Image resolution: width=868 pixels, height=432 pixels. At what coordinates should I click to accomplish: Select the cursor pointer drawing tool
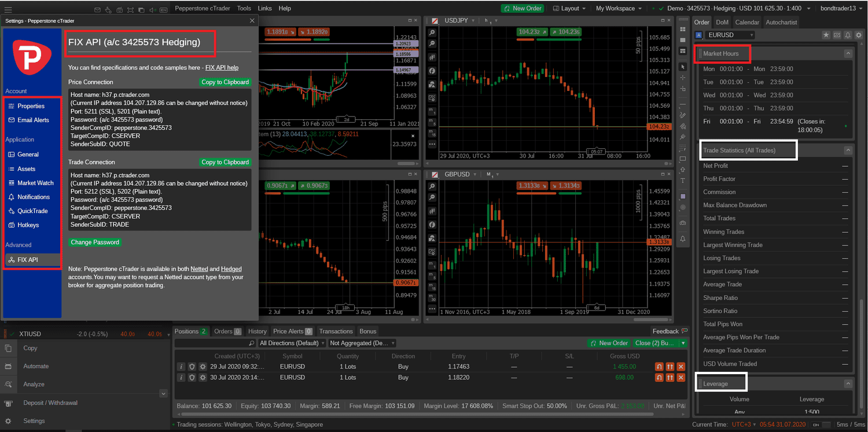tap(683, 67)
